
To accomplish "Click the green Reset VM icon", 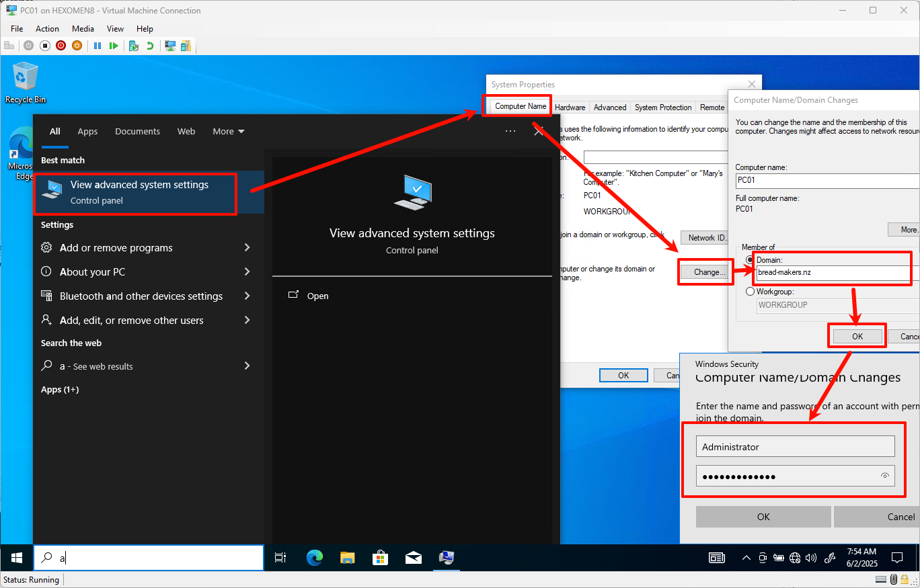I will coord(114,46).
